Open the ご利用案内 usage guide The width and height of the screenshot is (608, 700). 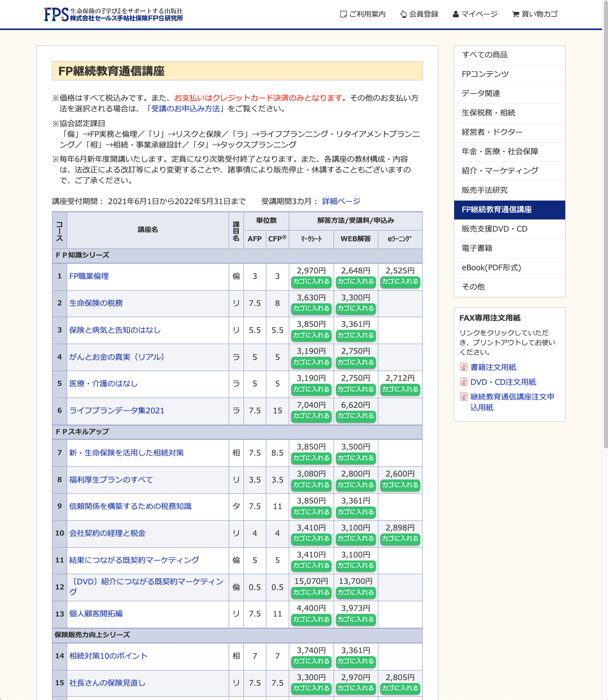pyautogui.click(x=363, y=14)
